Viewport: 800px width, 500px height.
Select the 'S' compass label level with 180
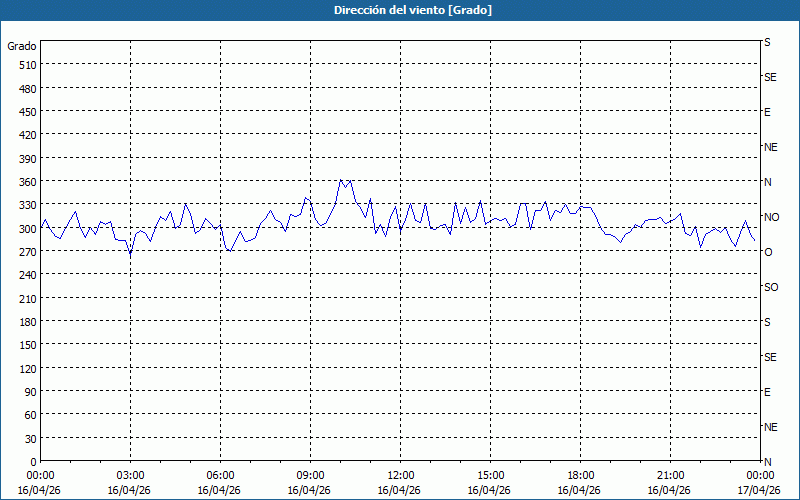(x=767, y=322)
